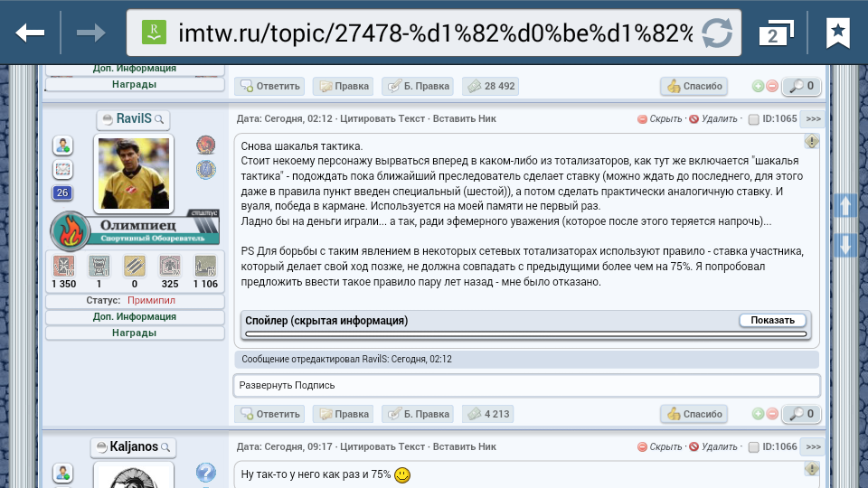Viewport: 868px width, 488px height.
Task: Tap the imtw.ru address bar
Action: pyautogui.click(x=435, y=33)
